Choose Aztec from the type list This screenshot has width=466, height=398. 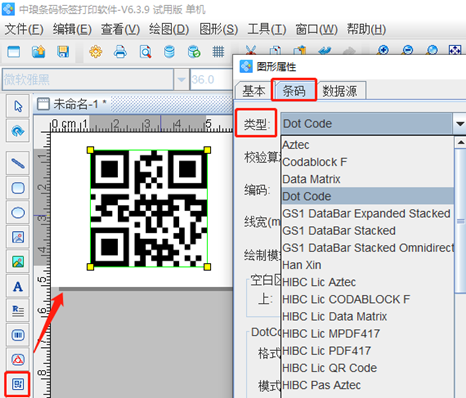coord(368,145)
